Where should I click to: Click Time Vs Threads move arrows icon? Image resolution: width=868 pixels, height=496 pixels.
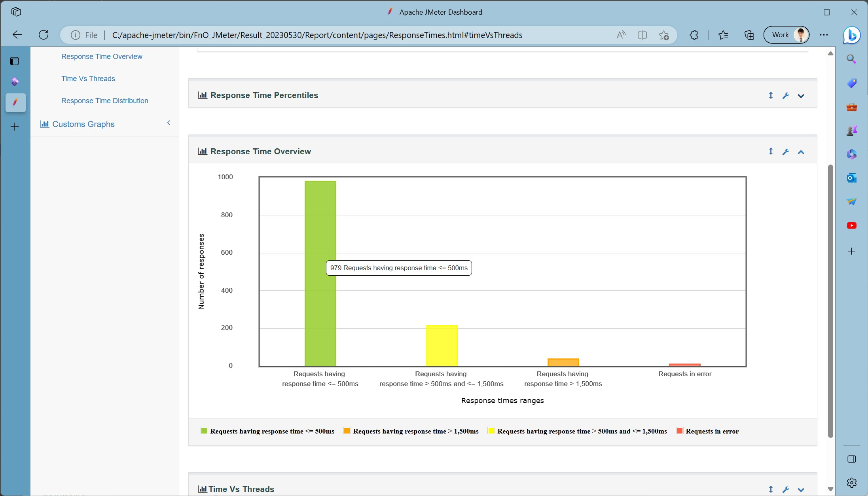[x=771, y=489]
